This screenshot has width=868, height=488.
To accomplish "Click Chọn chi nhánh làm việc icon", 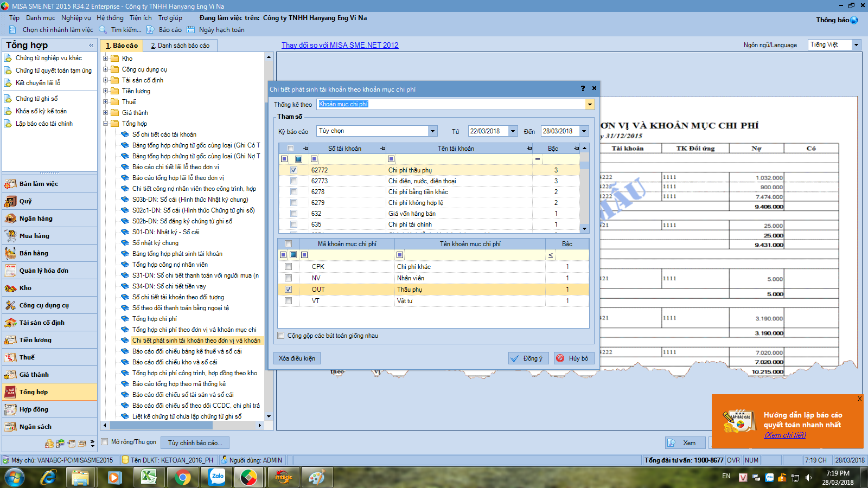I will (14, 30).
